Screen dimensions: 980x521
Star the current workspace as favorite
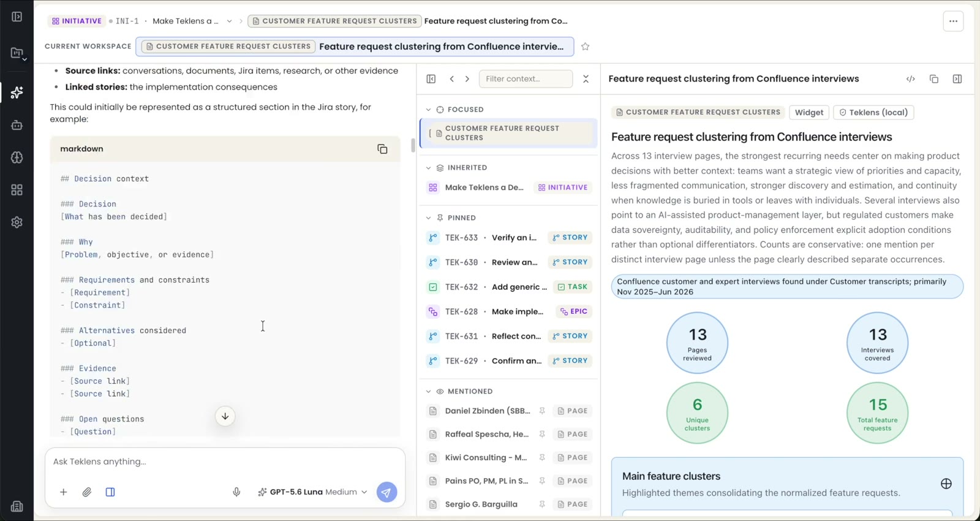pyautogui.click(x=585, y=47)
